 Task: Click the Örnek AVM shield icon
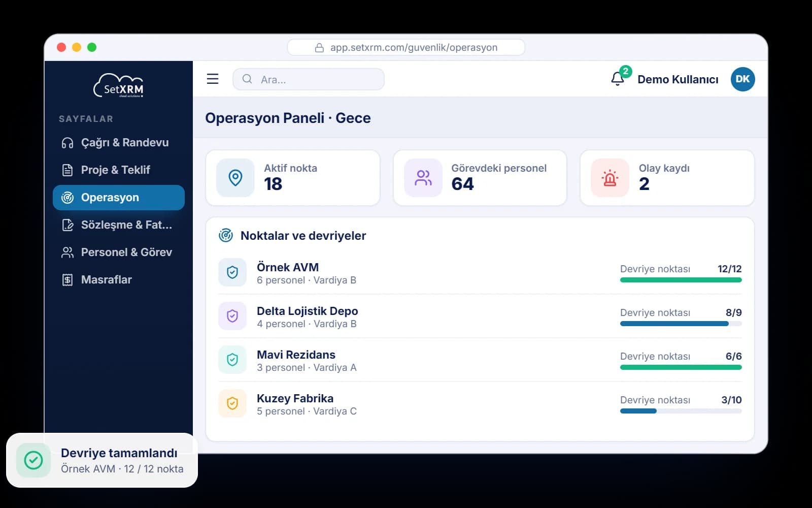232,272
